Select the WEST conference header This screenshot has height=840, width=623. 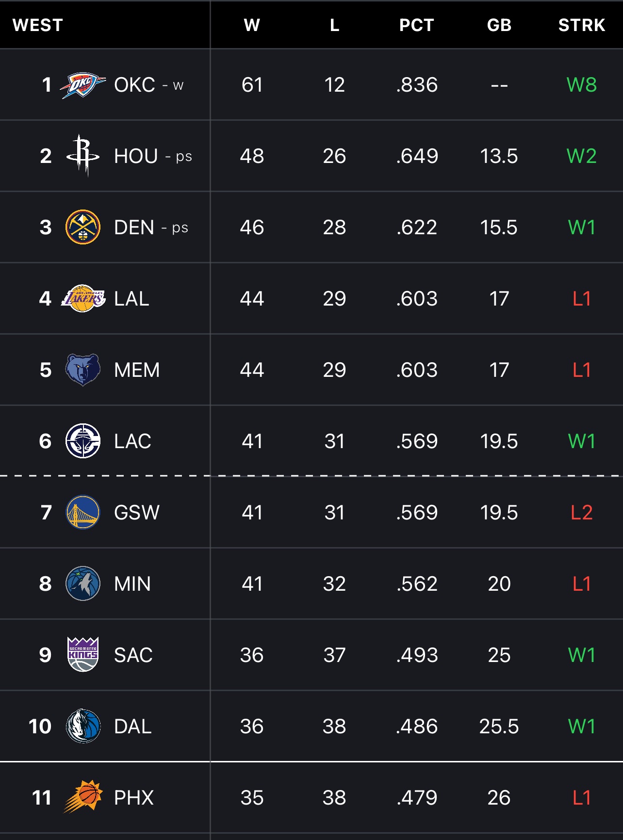38,25
